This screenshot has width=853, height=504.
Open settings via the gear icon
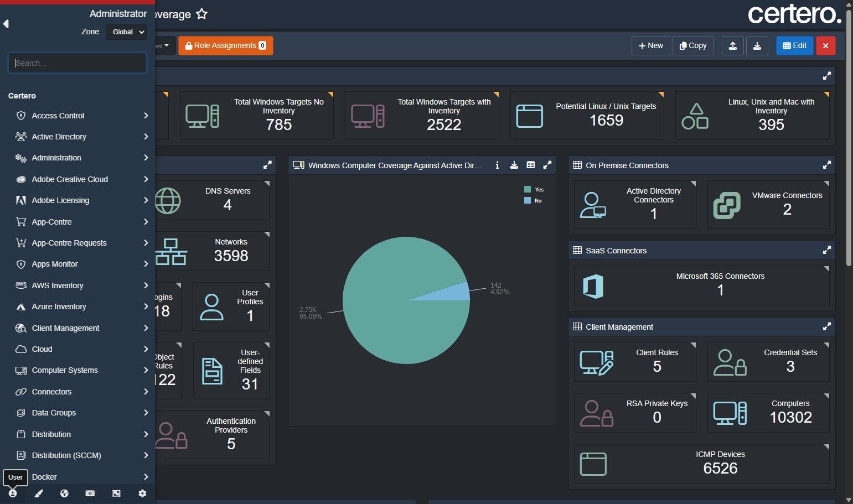click(142, 493)
